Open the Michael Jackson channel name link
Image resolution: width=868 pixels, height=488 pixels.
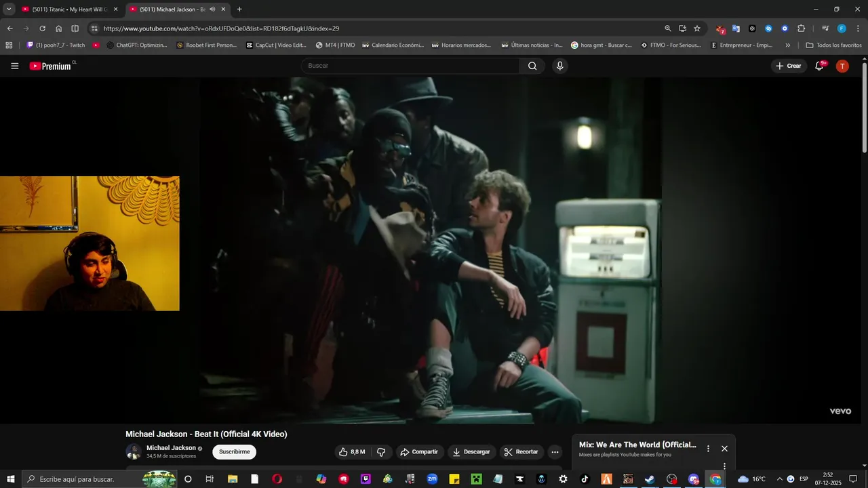tap(171, 448)
